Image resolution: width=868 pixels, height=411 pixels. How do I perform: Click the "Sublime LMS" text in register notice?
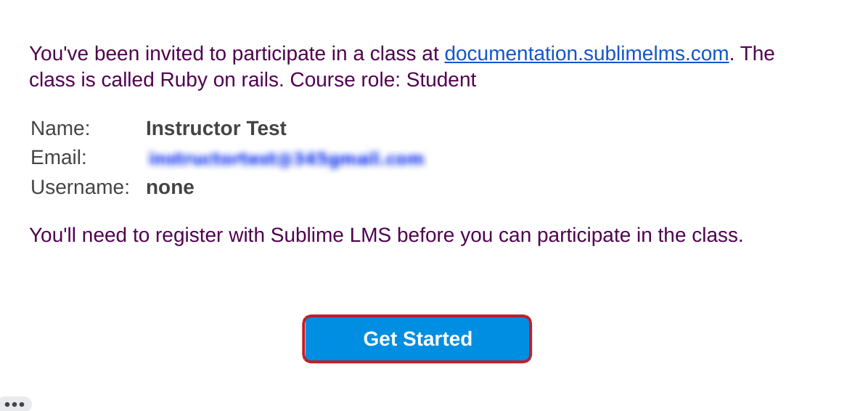331,235
